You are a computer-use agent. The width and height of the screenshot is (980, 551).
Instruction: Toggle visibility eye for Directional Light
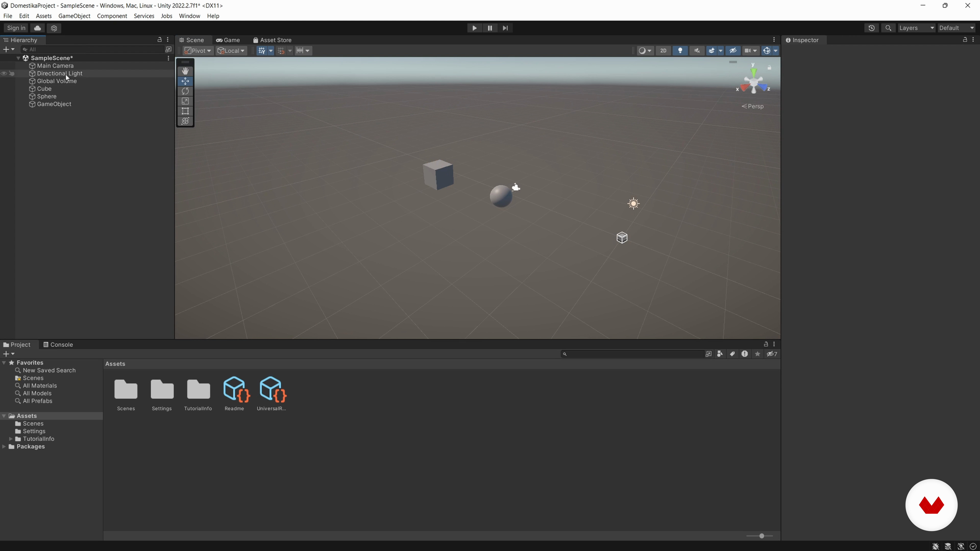click(x=4, y=73)
